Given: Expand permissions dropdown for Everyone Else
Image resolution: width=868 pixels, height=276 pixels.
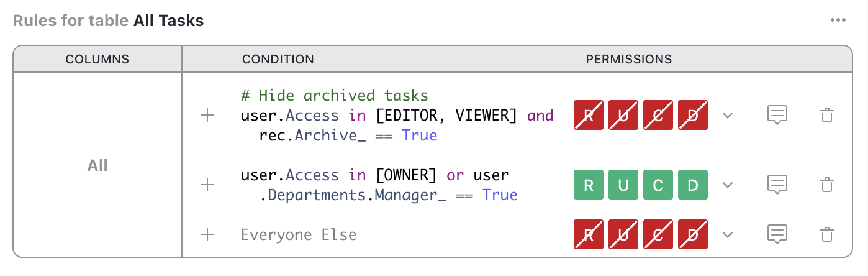Looking at the screenshot, I should (x=728, y=234).
